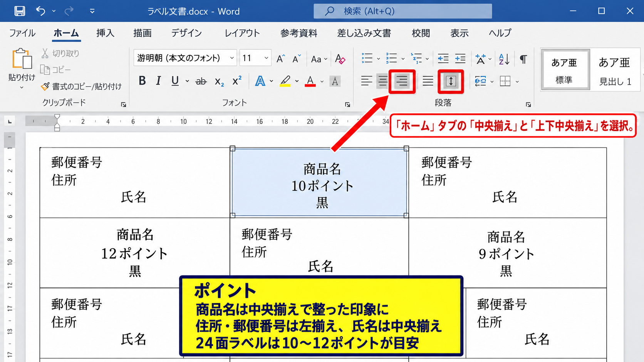Save the document with the floppy icon

coord(20,11)
